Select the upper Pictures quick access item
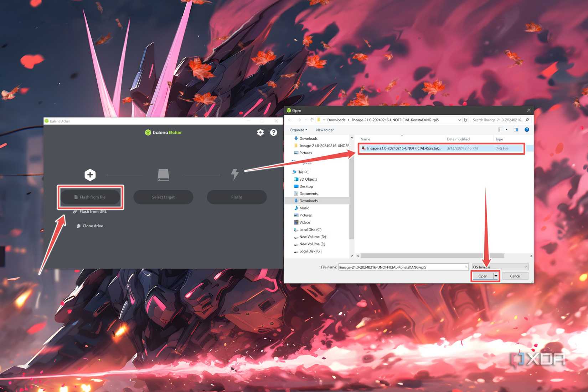Image resolution: width=588 pixels, height=392 pixels. point(303,153)
